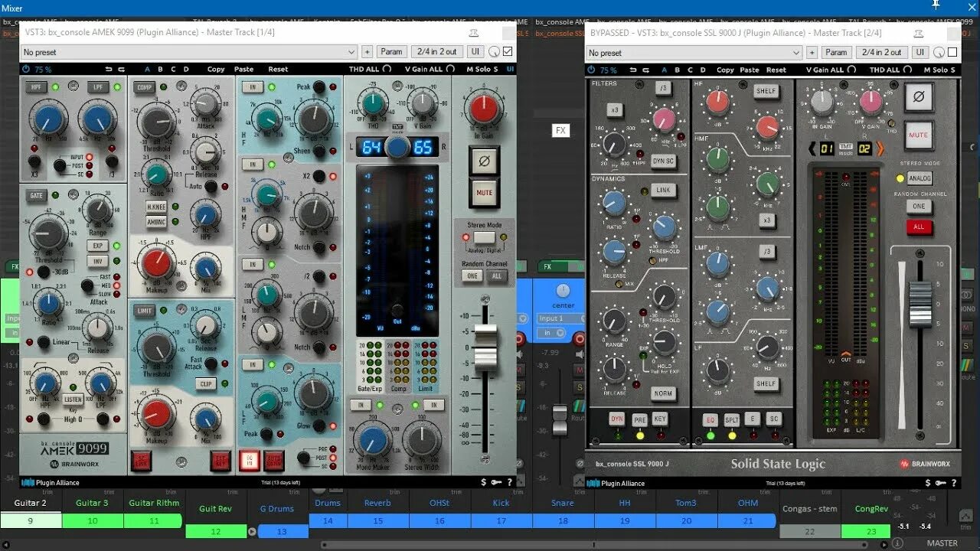Click the undo arrow in AMEK toolbar
This screenshot has height=551, width=980.
click(107, 70)
